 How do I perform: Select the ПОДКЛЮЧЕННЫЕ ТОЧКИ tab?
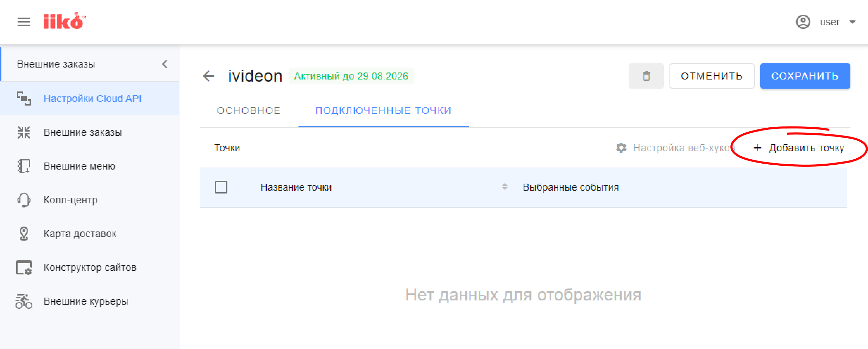[383, 110]
